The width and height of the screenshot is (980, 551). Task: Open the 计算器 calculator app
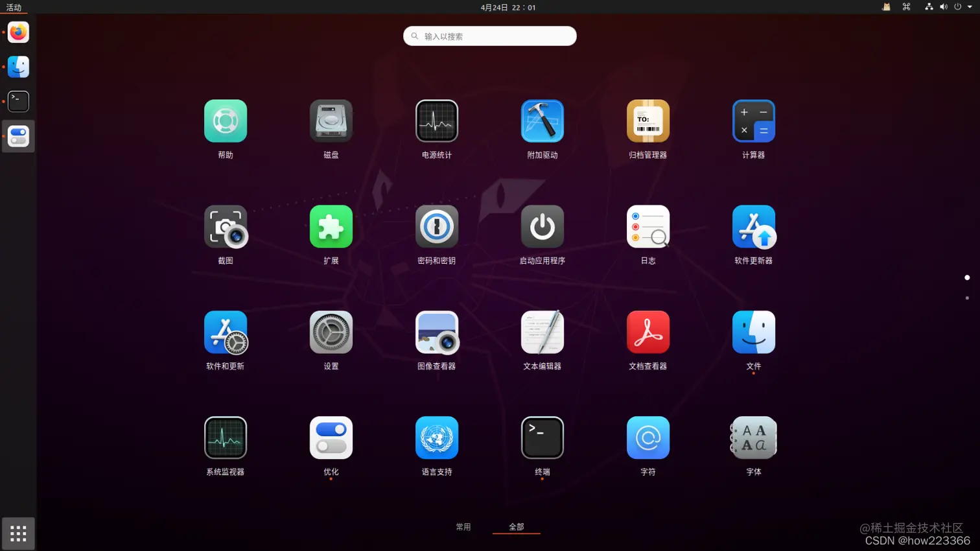[x=754, y=121]
